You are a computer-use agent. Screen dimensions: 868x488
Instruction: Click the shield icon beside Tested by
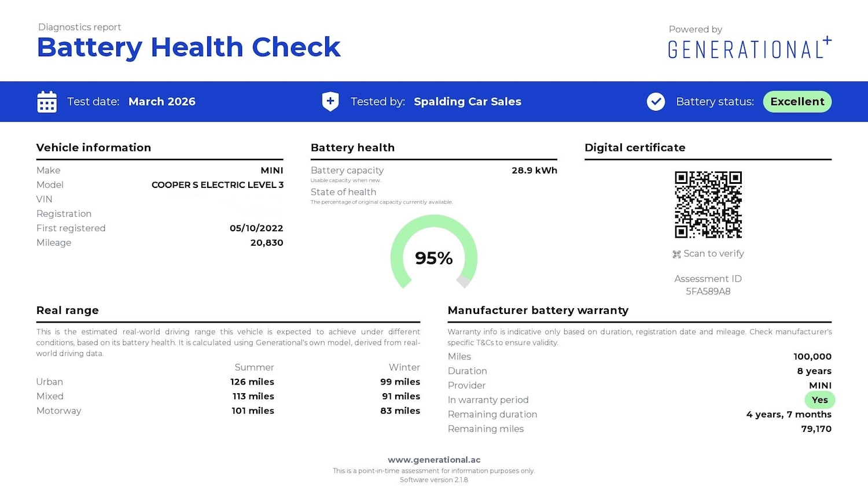pos(330,102)
